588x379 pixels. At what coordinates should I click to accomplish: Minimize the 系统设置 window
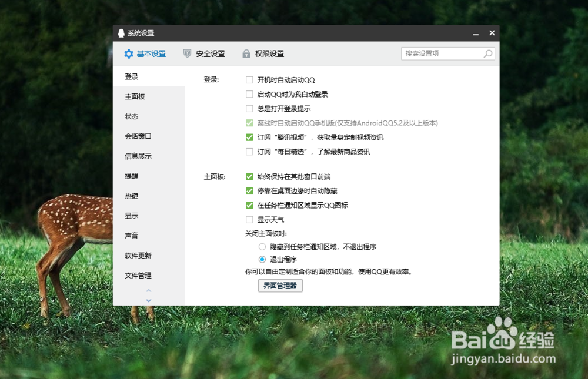point(476,33)
